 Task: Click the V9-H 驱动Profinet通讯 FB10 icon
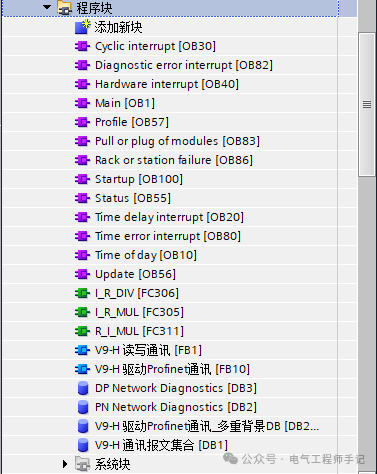82,369
